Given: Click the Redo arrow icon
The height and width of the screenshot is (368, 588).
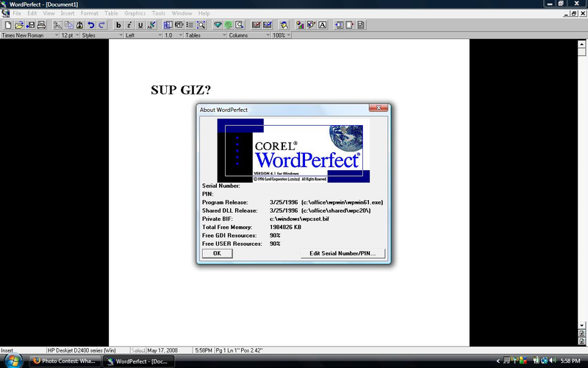Looking at the screenshot, I should click(101, 25).
